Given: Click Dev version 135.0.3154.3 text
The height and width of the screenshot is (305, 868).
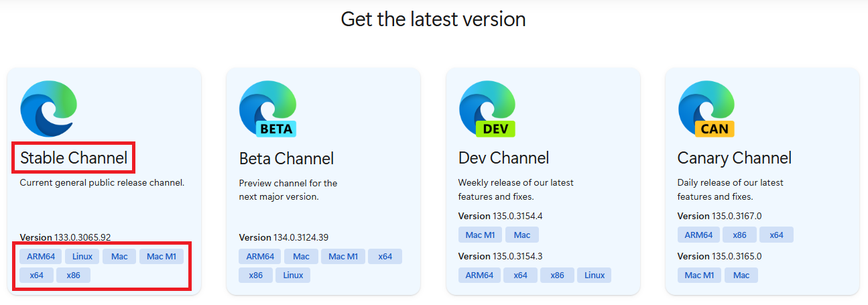Looking at the screenshot, I should click(500, 256).
